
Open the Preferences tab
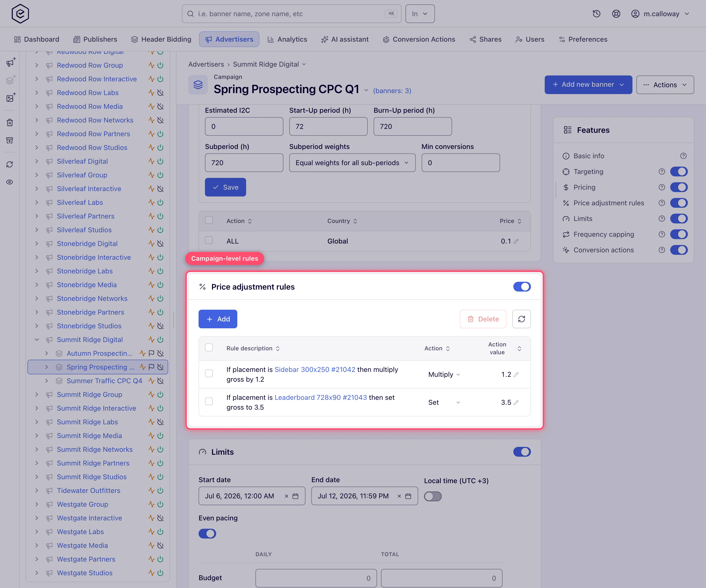[583, 39]
